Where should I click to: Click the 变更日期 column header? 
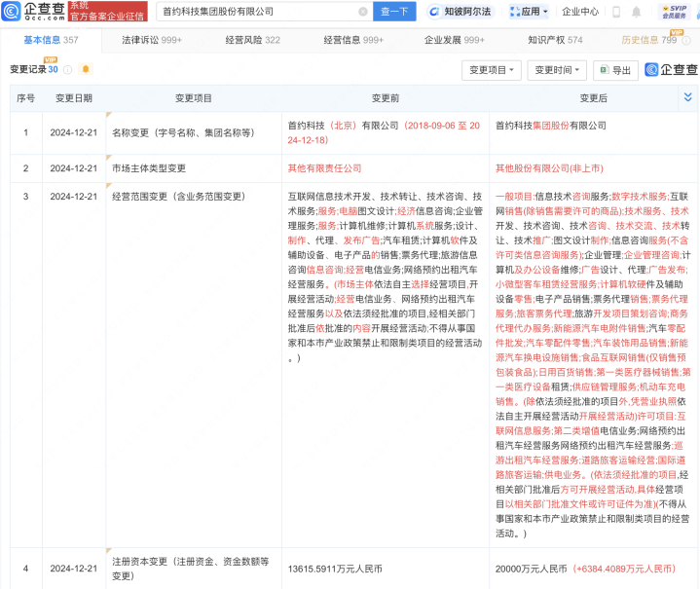pyautogui.click(x=74, y=98)
